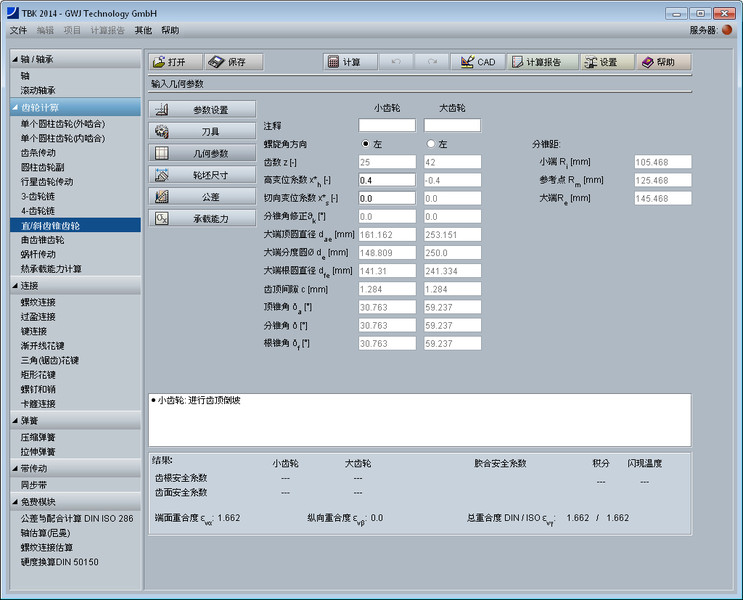Open the 设置 settings toolbar button
Image resolution: width=743 pixels, height=600 pixels.
tap(606, 62)
